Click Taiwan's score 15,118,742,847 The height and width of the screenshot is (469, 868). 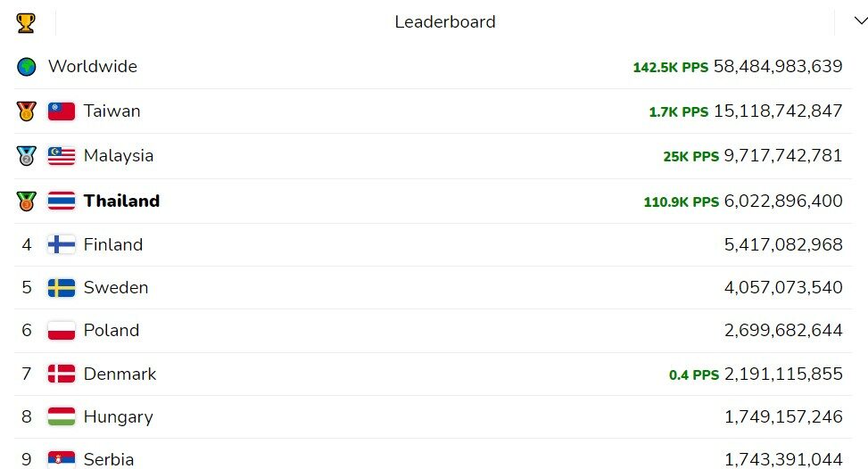coord(778,111)
